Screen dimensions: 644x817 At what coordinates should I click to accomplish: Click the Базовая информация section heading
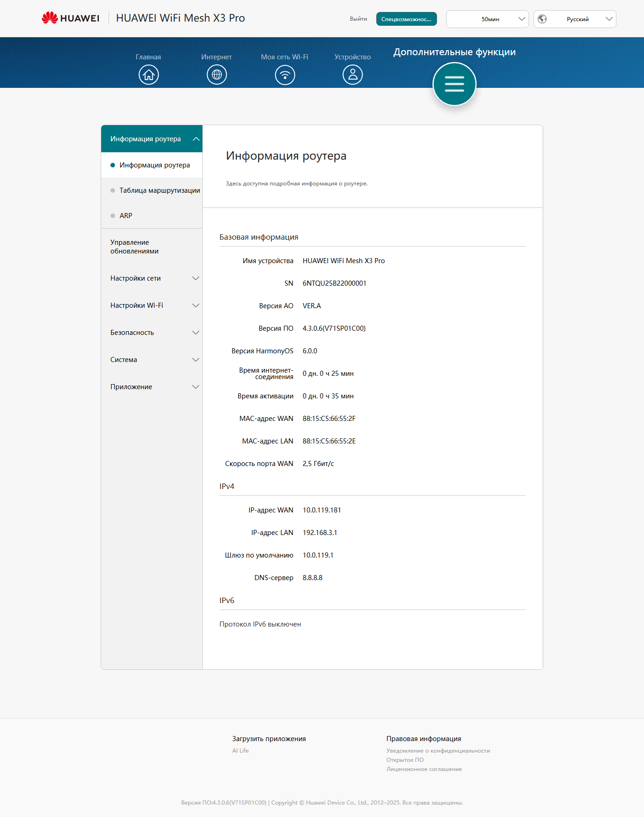[x=259, y=237]
